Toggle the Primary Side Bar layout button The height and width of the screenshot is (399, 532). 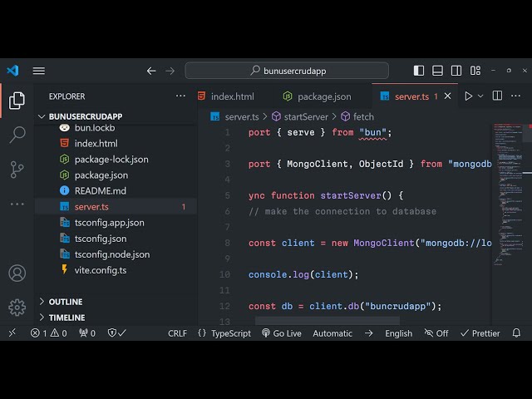[x=419, y=71]
